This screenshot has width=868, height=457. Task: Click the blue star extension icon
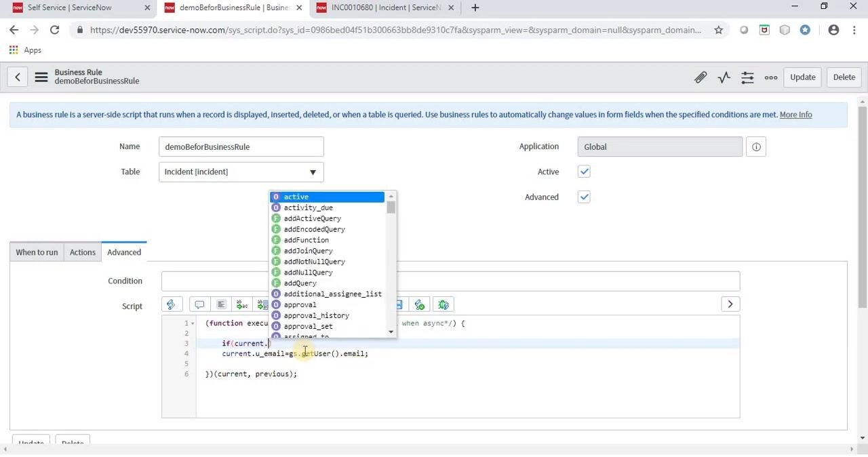click(x=805, y=30)
